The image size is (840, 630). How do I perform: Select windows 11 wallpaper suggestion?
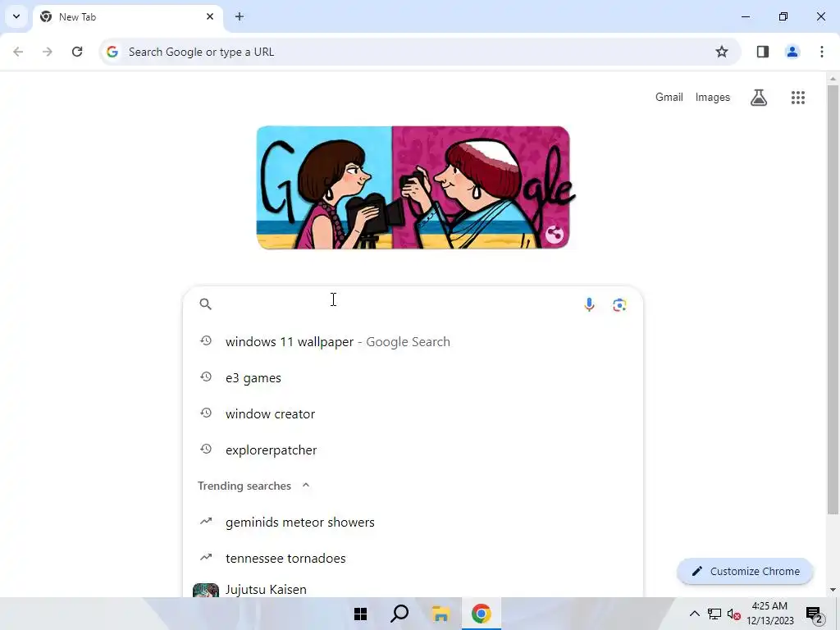pos(413,342)
